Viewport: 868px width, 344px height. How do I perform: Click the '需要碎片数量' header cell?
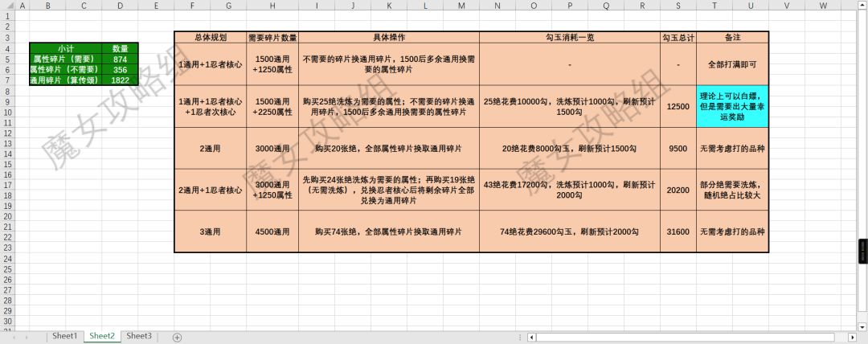272,38
